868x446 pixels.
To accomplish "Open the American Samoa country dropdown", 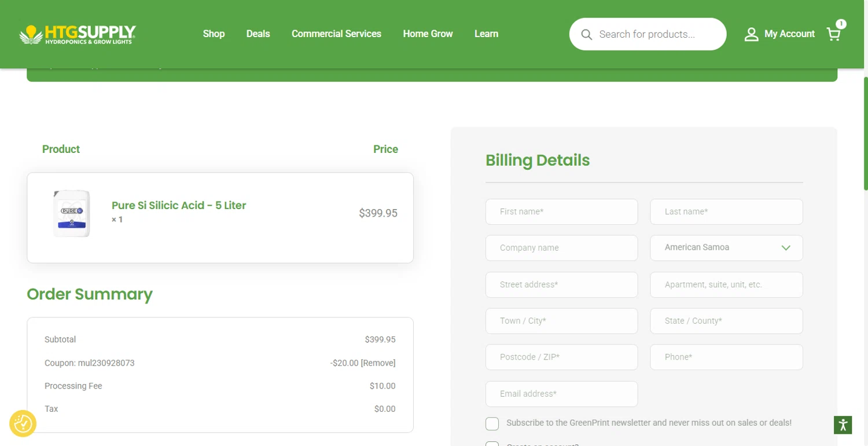I will (x=726, y=248).
